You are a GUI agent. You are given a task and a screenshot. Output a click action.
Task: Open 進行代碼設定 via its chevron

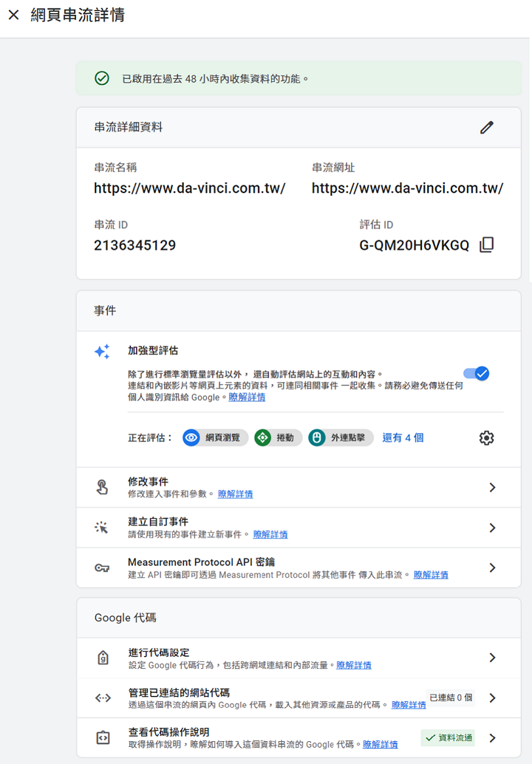pos(492,658)
